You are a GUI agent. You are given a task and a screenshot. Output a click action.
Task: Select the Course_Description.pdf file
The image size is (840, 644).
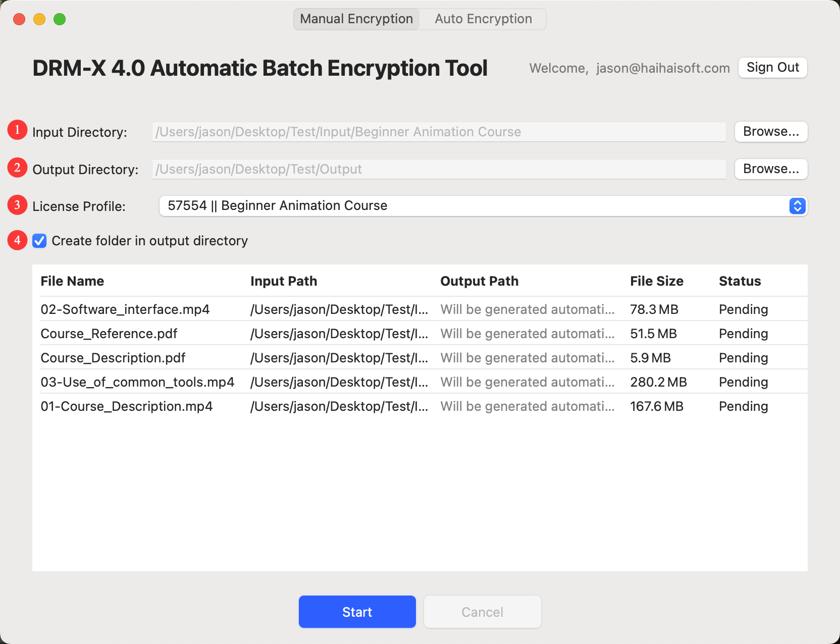[113, 358]
